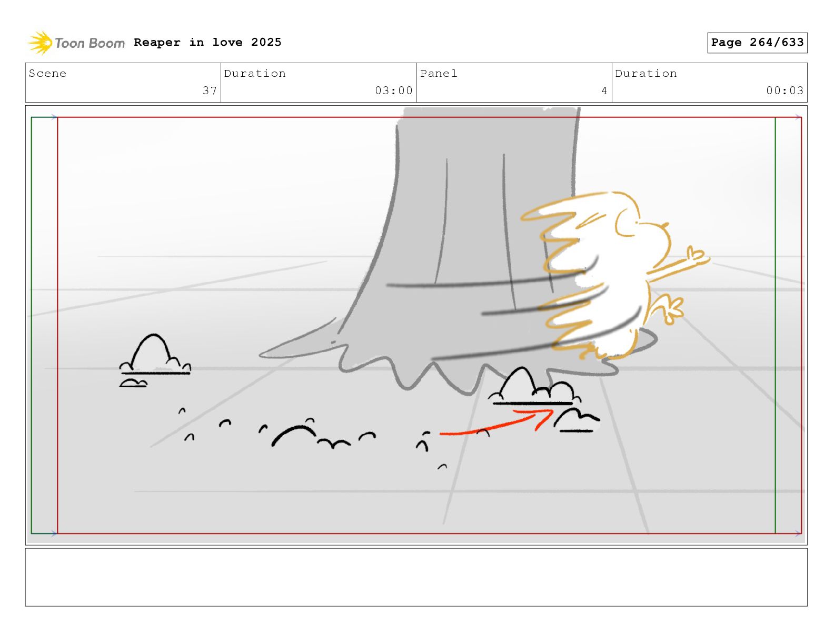Click the empty notes box below panel
The height and width of the screenshot is (644, 834).
click(416, 577)
